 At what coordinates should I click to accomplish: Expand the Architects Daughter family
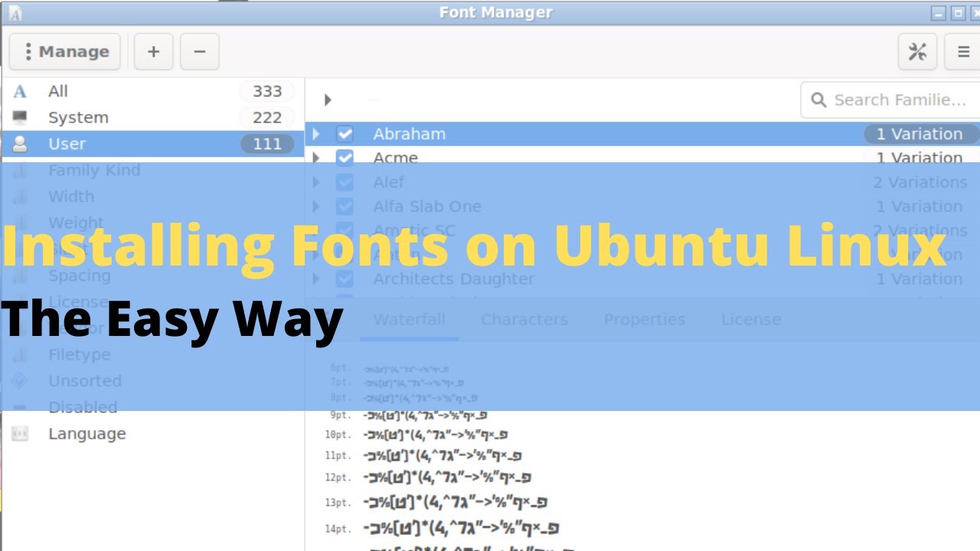[316, 279]
